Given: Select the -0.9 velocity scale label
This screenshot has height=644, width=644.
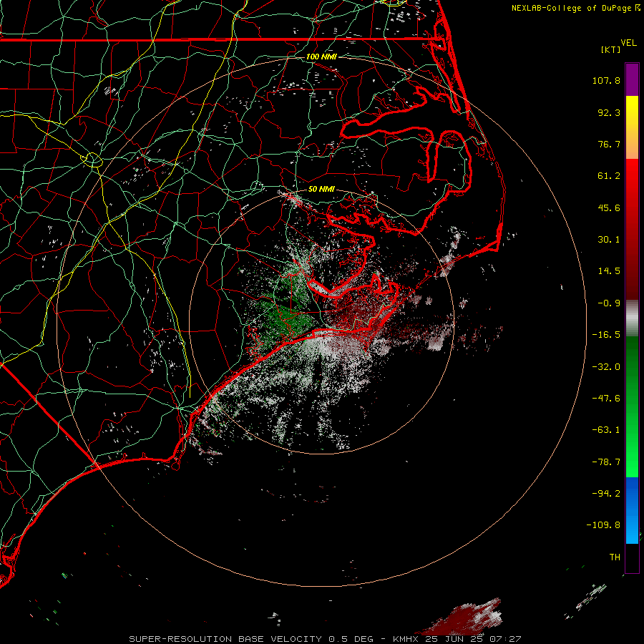Looking at the screenshot, I should (609, 303).
